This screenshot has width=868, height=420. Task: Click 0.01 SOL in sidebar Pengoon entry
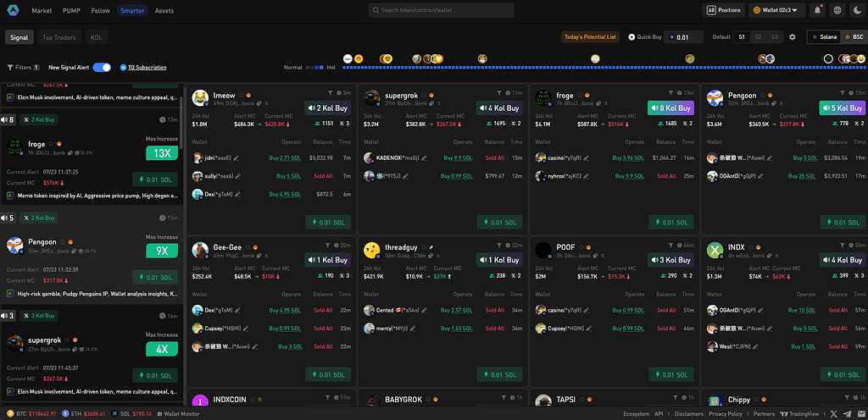point(155,278)
